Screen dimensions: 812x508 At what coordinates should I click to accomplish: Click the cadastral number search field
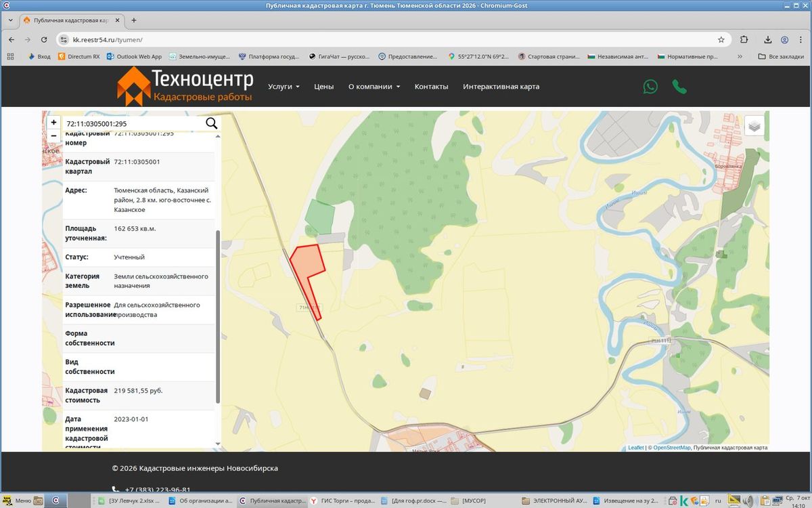tap(133, 124)
